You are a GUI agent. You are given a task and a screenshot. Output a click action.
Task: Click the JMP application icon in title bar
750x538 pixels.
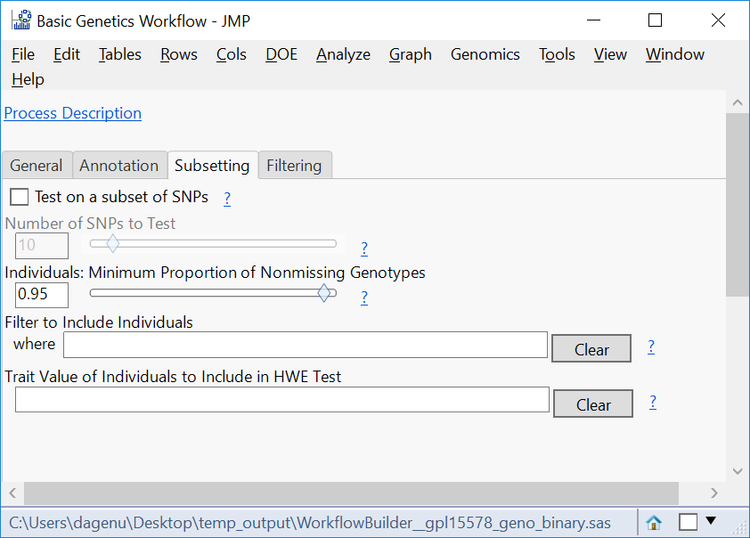click(x=20, y=20)
